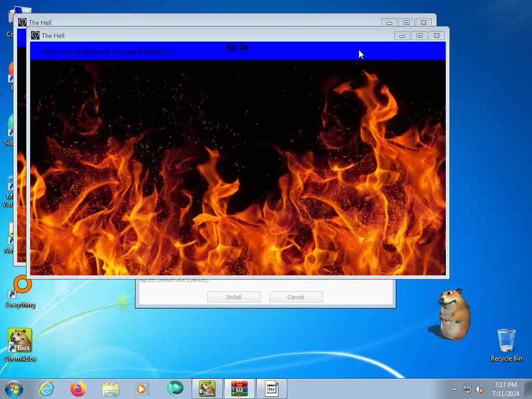Close the front The Hell window
The height and width of the screenshot is (399, 532).
[x=436, y=36]
